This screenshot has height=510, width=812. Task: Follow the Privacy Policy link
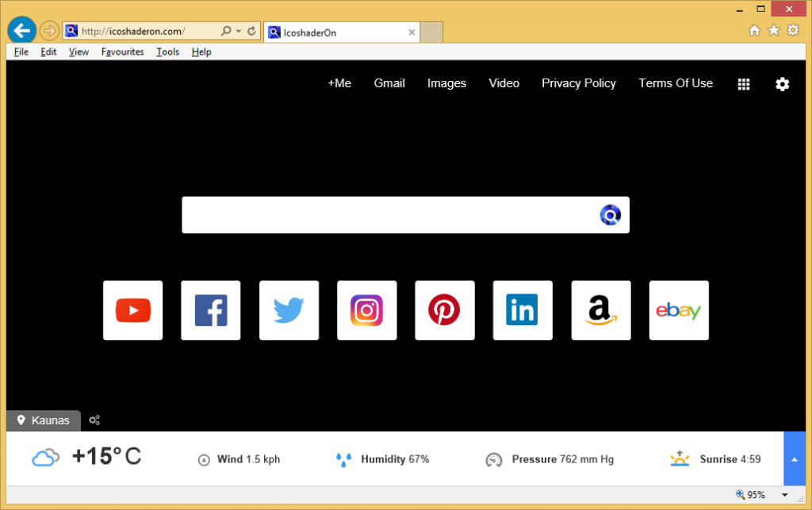point(578,83)
